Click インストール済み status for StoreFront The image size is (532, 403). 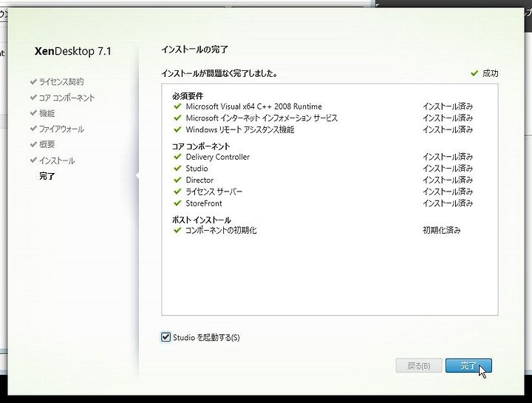(x=448, y=203)
